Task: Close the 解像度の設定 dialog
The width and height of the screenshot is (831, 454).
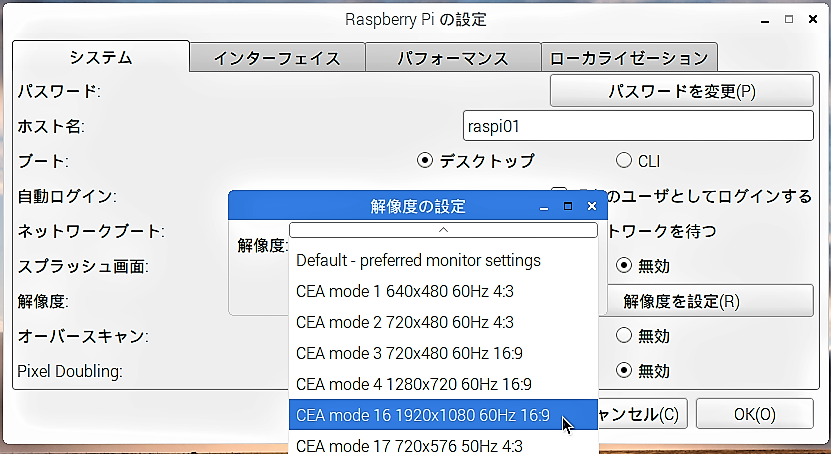Action: [x=592, y=206]
